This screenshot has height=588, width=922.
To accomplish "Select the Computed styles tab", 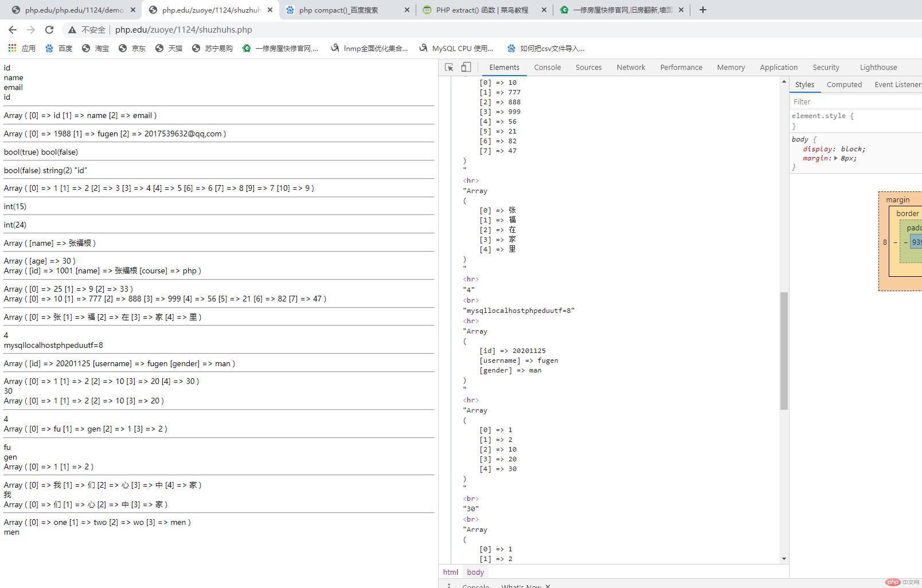I will coord(844,84).
